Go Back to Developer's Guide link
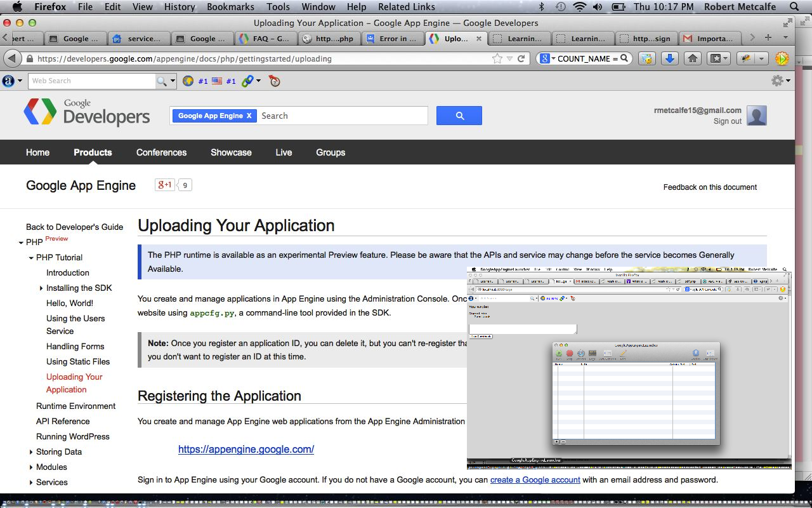 click(75, 227)
